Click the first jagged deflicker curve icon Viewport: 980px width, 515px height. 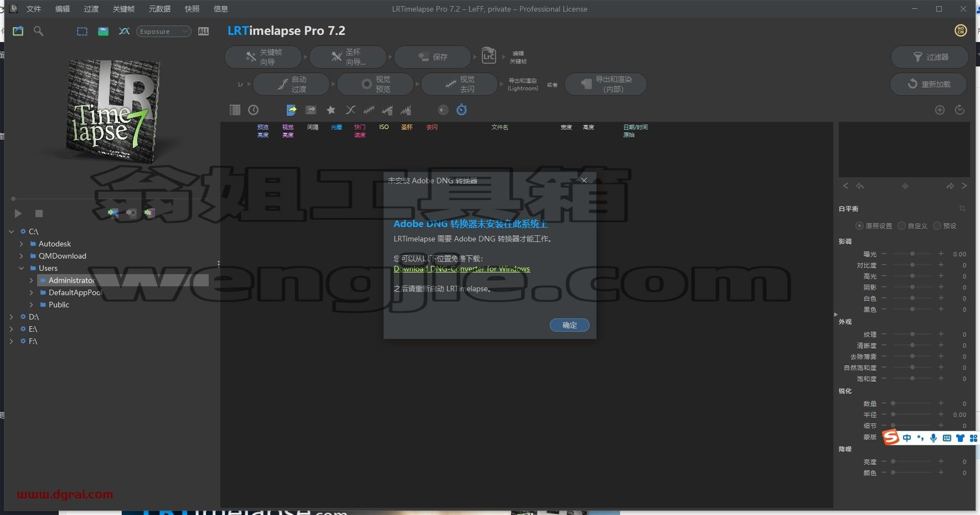click(x=369, y=110)
